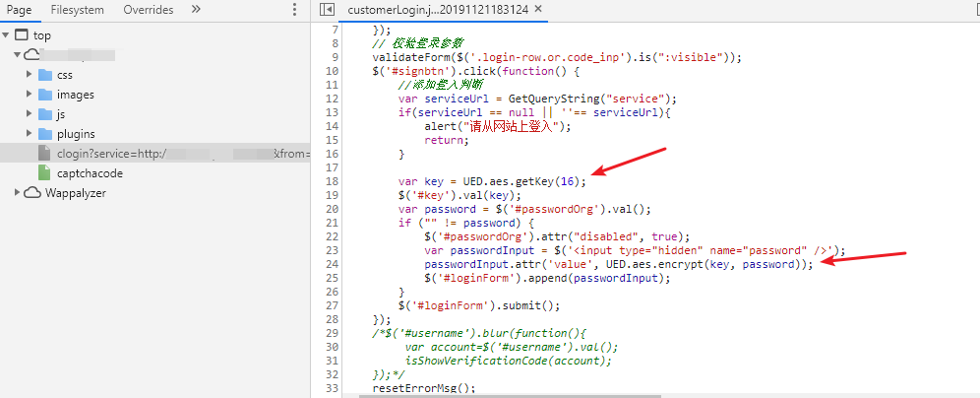The width and height of the screenshot is (980, 398).
Task: Collapse the top frame tree node
Action: click(x=6, y=35)
